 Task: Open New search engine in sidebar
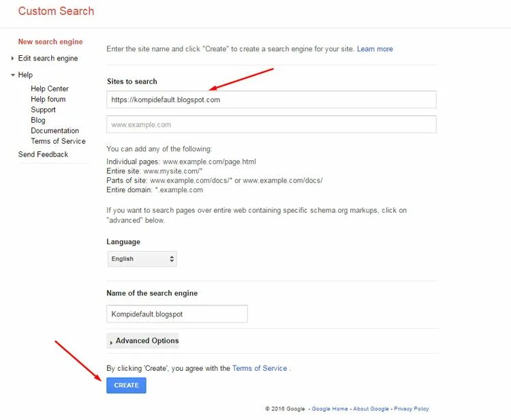point(50,42)
